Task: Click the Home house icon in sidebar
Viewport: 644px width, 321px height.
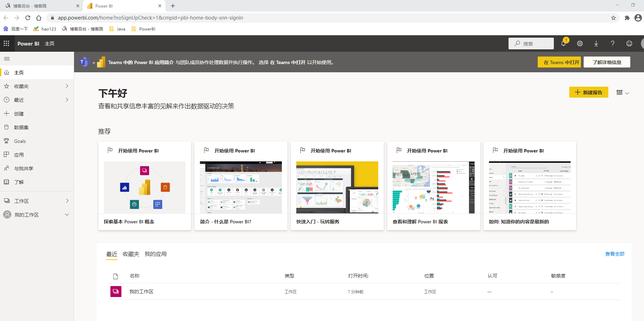Action: click(7, 73)
